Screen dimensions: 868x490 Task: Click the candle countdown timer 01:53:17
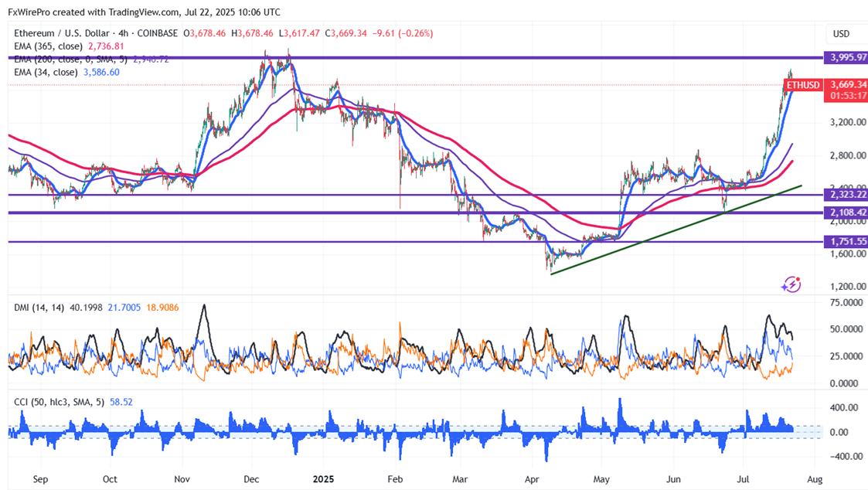[848, 96]
